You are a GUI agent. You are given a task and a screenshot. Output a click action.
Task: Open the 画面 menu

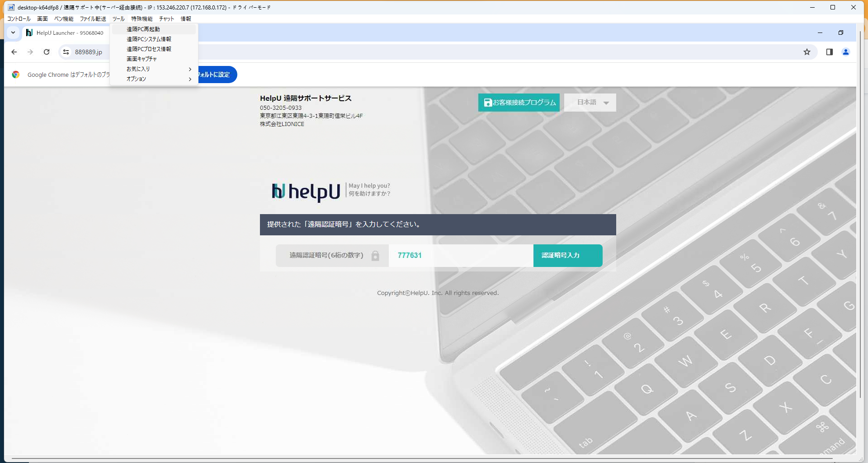[x=42, y=19]
